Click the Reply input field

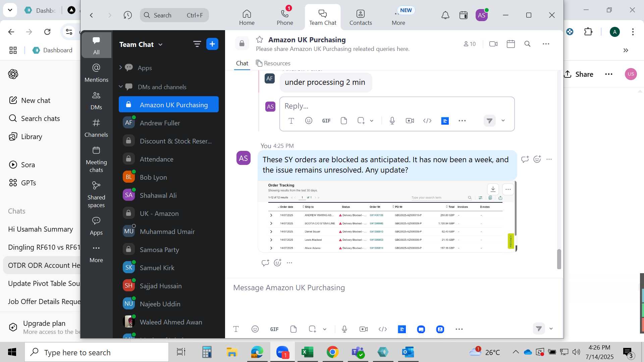[397, 106]
